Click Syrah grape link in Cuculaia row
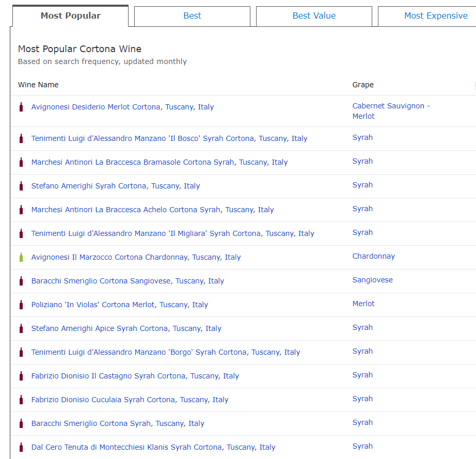Screen dimensions: 476x459 coord(362,399)
